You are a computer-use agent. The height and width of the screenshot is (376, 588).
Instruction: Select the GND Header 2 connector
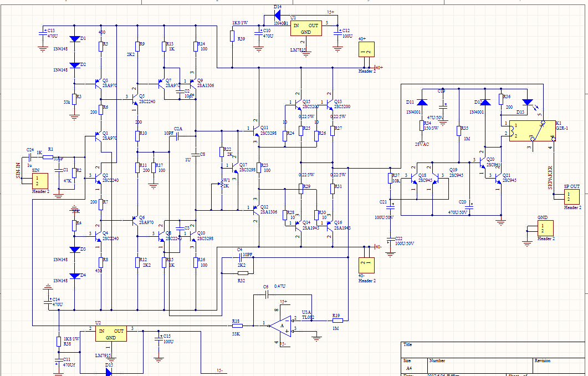[x=546, y=228]
